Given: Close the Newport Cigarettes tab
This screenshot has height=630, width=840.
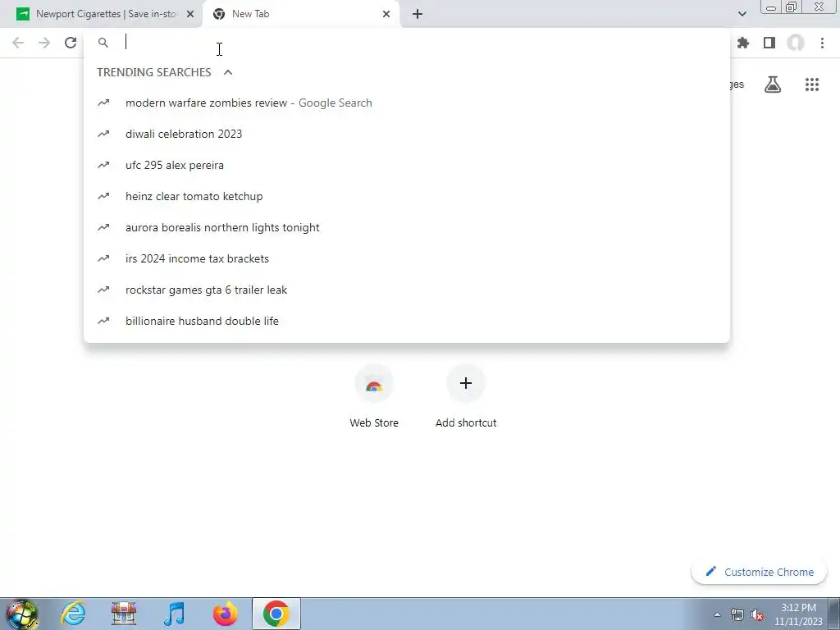Looking at the screenshot, I should coord(190,14).
